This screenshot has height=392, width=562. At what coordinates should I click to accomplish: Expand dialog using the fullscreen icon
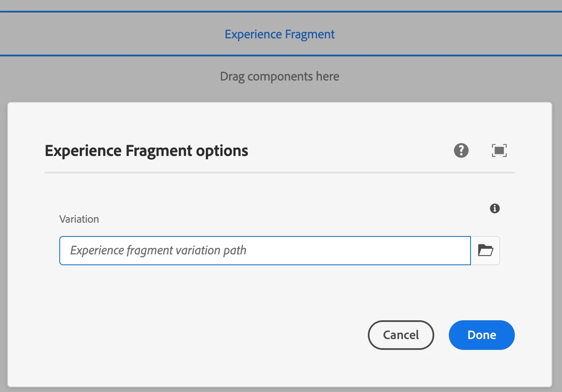tap(499, 151)
